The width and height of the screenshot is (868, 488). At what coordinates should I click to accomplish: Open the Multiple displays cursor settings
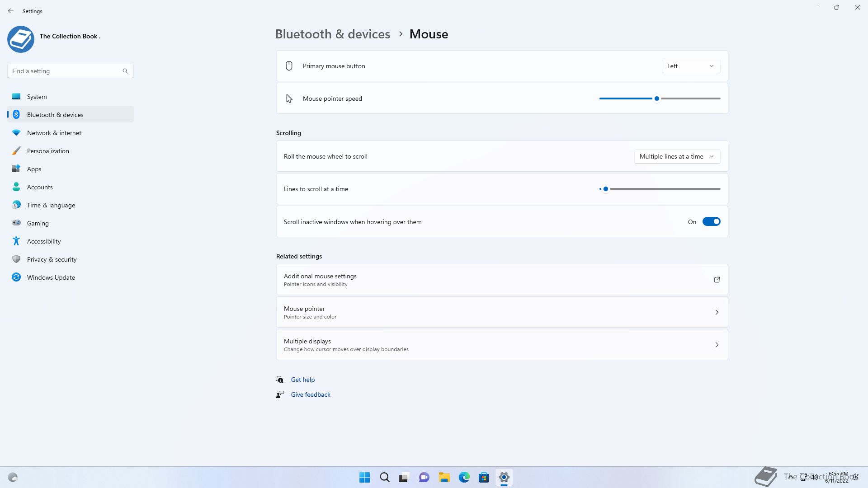(502, 345)
